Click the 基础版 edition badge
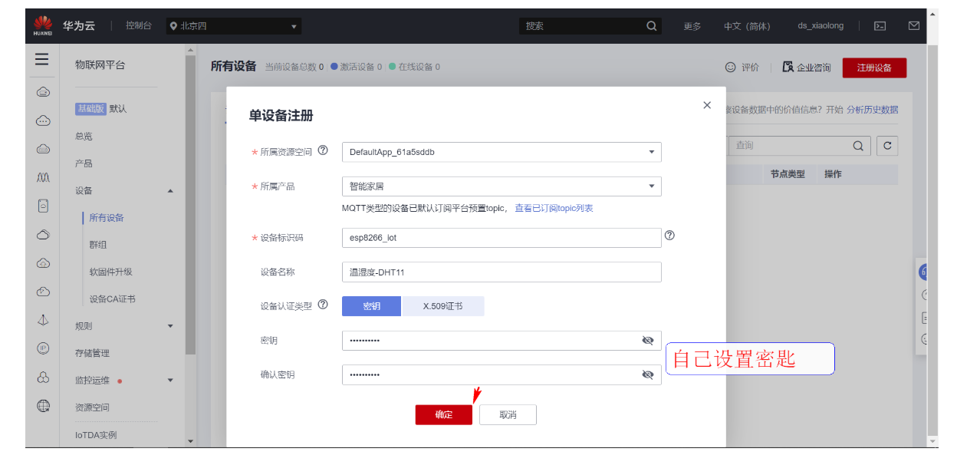980x465 pixels. click(90, 109)
